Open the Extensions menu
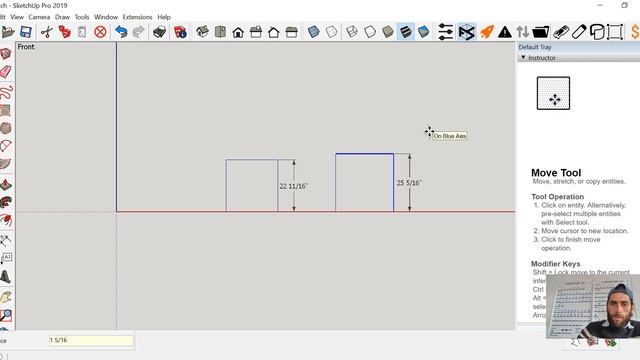Screen dimensions: 640x360 pyautogui.click(x=137, y=17)
